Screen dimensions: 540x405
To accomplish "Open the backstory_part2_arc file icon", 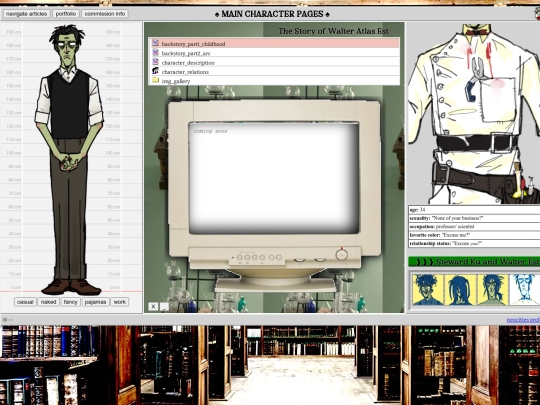I will tap(155, 52).
